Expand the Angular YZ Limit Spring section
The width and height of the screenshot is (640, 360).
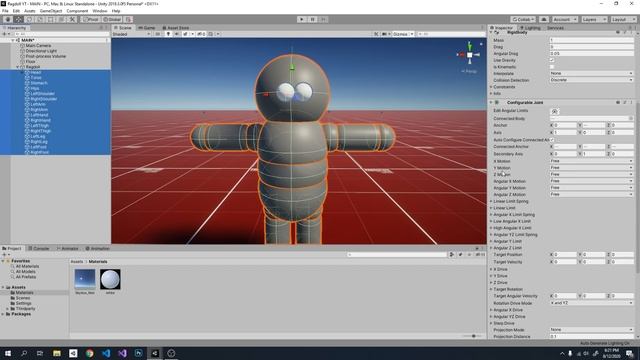[x=491, y=235]
